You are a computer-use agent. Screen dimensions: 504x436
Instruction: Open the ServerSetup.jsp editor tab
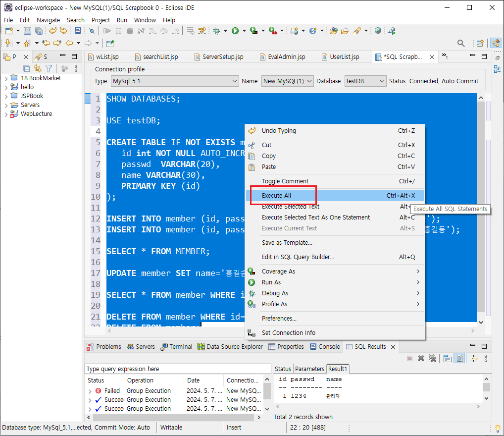pos(222,57)
